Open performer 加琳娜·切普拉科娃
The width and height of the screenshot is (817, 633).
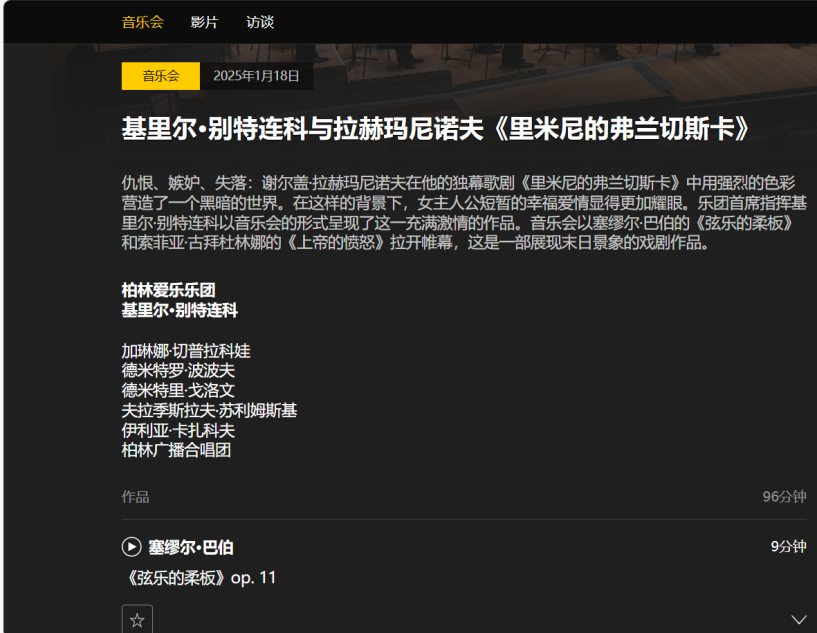(185, 351)
